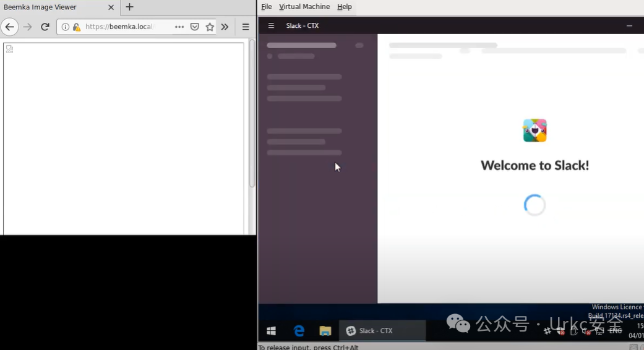
Task: Open the Firefox hamburger menu
Action: (x=246, y=27)
